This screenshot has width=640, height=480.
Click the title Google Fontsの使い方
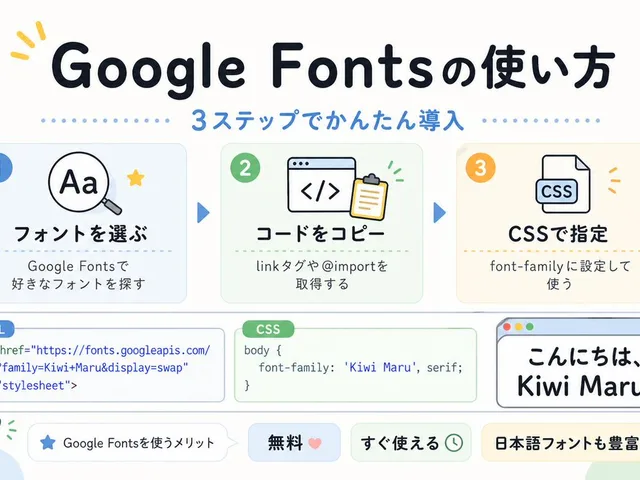pyautogui.click(x=333, y=69)
